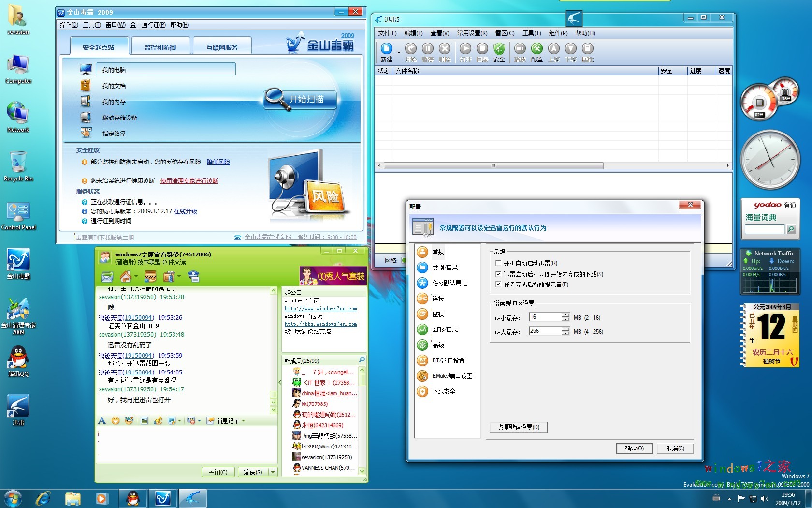Open BT/端口设置 in config sidebar
Screen dimensions: 812x508
tap(423, 360)
